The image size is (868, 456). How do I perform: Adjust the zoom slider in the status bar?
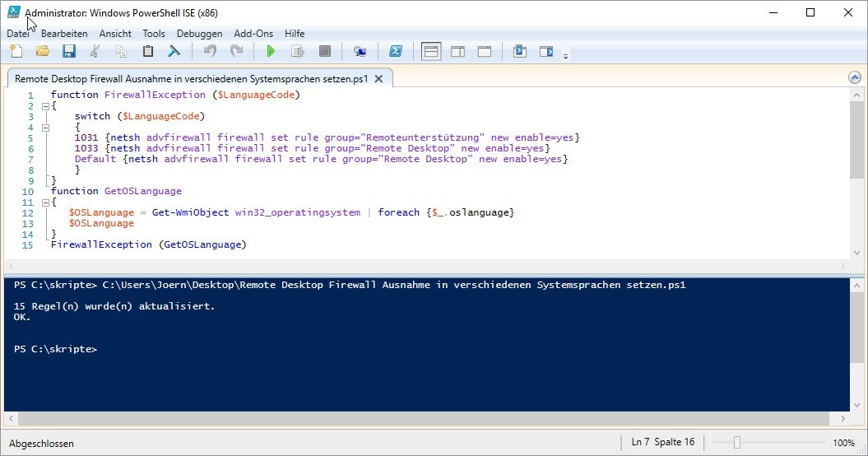(737, 443)
